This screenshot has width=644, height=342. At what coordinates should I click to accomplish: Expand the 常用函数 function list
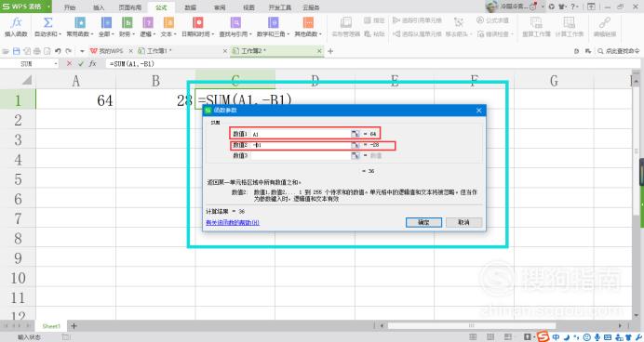(x=80, y=27)
